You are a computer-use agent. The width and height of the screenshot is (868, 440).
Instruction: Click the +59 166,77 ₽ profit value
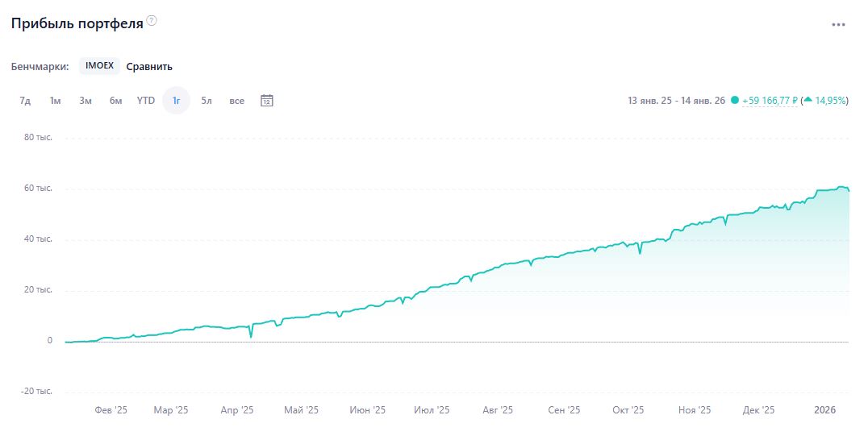(770, 101)
